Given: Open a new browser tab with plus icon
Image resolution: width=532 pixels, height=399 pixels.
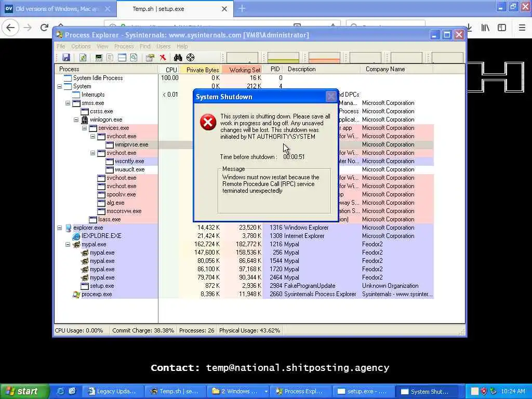Looking at the screenshot, I should [x=242, y=8].
